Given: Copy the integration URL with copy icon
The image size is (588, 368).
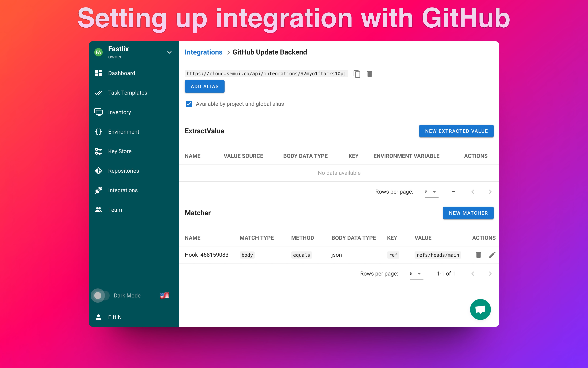Looking at the screenshot, I should pyautogui.click(x=357, y=74).
